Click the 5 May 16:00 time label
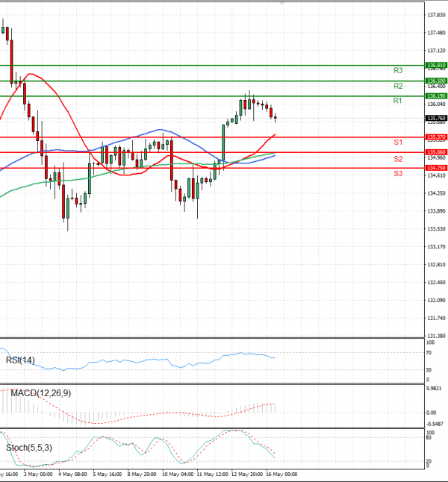The height and width of the screenshot is (482, 448). [108, 475]
